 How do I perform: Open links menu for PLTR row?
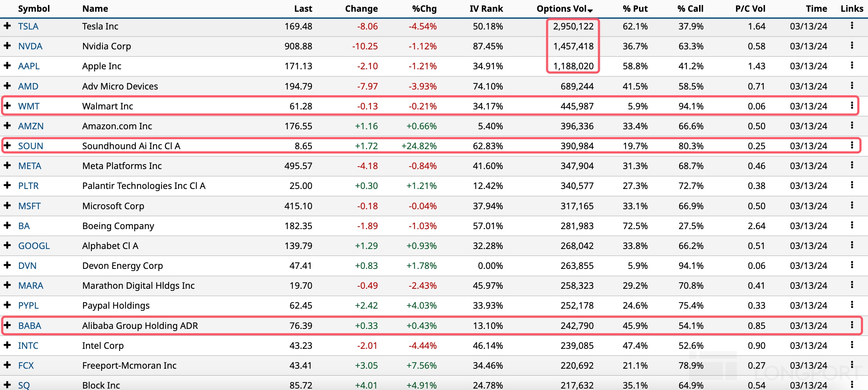point(852,185)
